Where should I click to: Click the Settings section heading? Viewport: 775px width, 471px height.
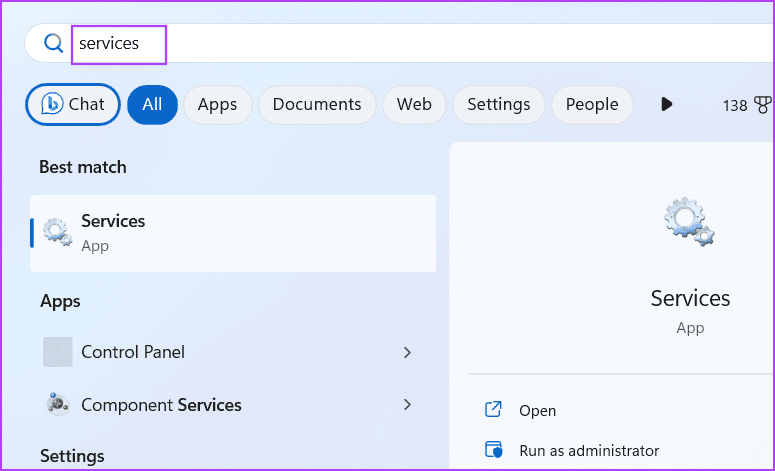click(x=72, y=456)
